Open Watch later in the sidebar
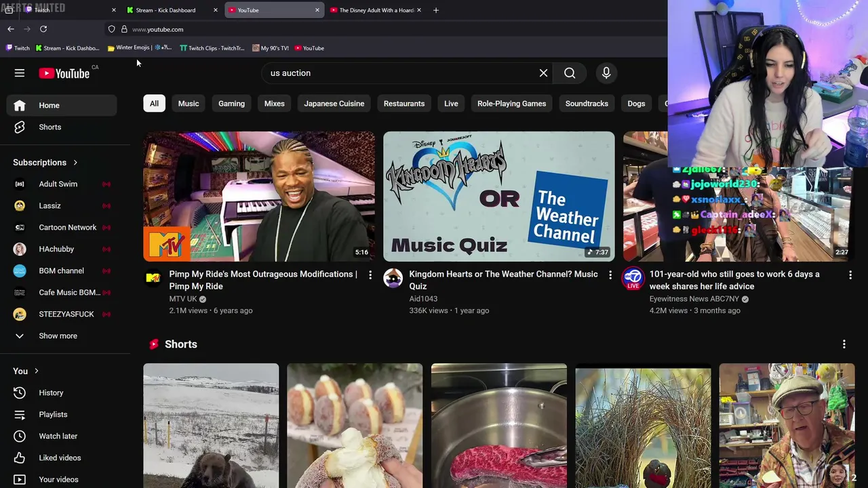 click(x=62, y=436)
